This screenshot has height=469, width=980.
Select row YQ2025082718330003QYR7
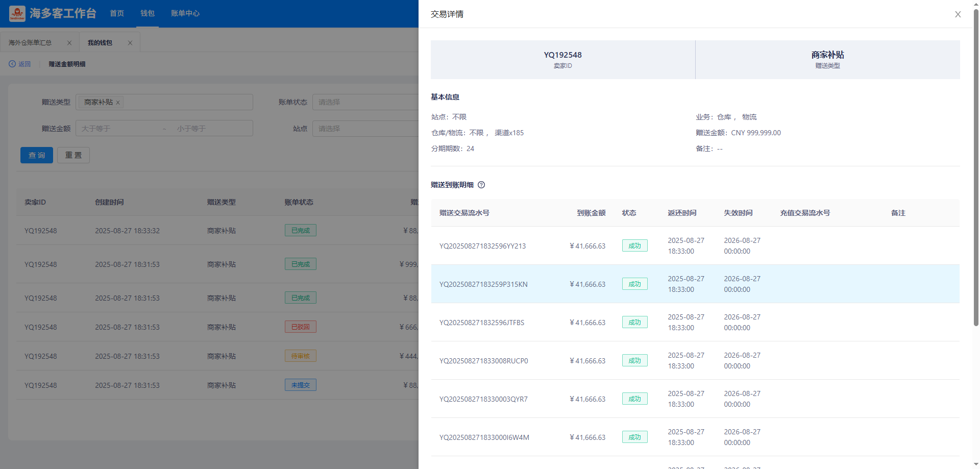click(x=695, y=399)
